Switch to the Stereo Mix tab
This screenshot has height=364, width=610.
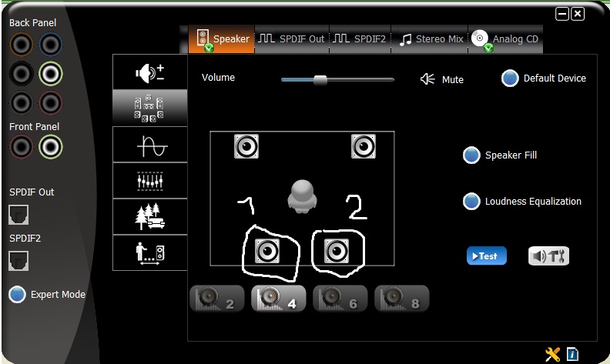[x=431, y=39]
